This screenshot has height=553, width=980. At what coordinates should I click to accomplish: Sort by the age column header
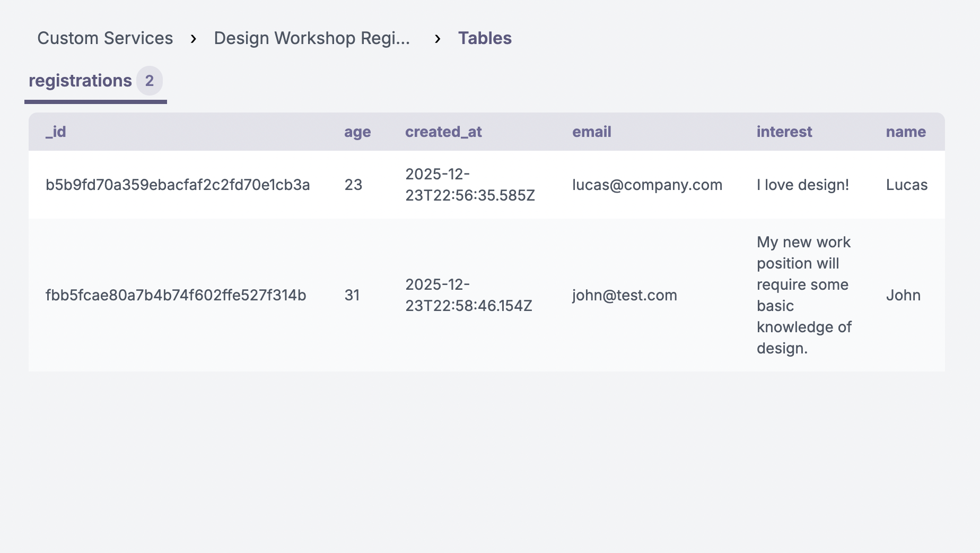click(357, 132)
